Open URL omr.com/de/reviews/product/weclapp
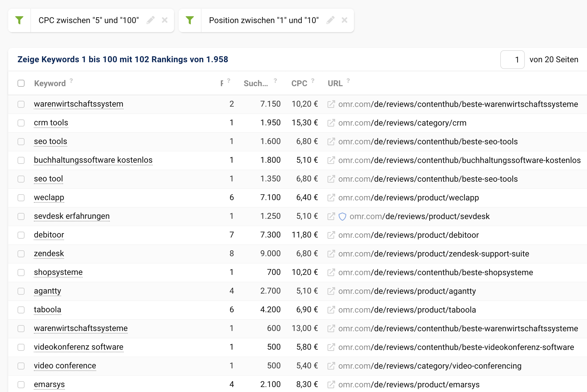This screenshot has width=587, height=392. [x=409, y=198]
